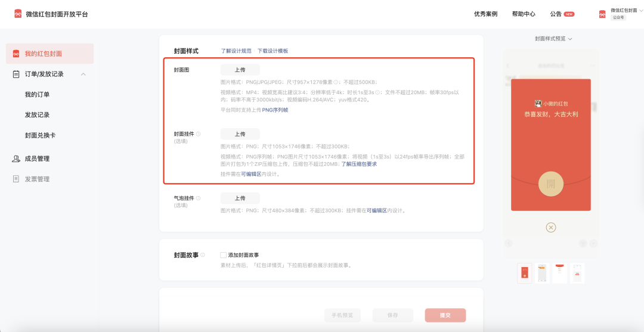Go to 成员管理 in sidebar
This screenshot has height=332, width=644.
pyautogui.click(x=38, y=159)
